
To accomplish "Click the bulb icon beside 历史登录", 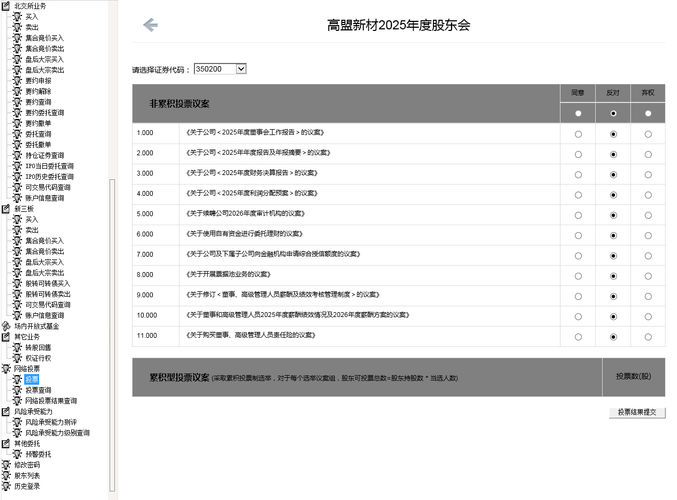I will coord(6,486).
